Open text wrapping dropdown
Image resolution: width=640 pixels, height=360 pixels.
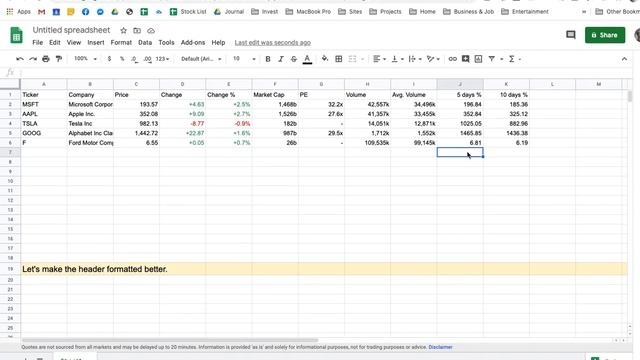tap(415, 59)
